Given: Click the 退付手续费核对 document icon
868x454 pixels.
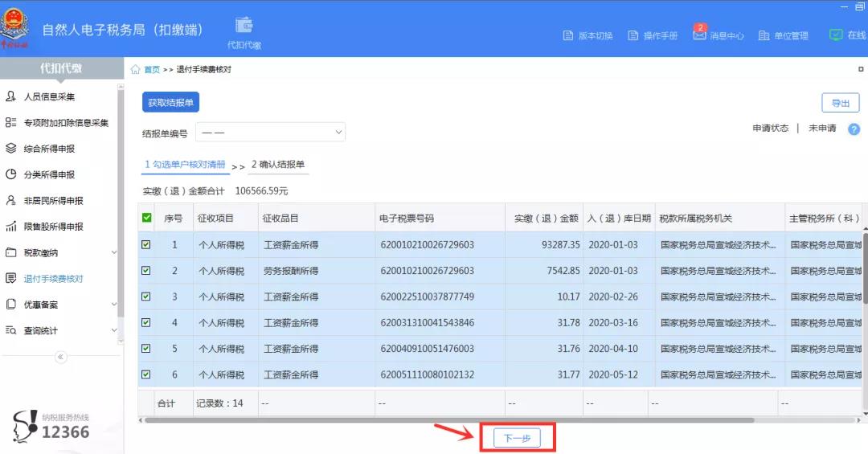Looking at the screenshot, I should [10, 279].
